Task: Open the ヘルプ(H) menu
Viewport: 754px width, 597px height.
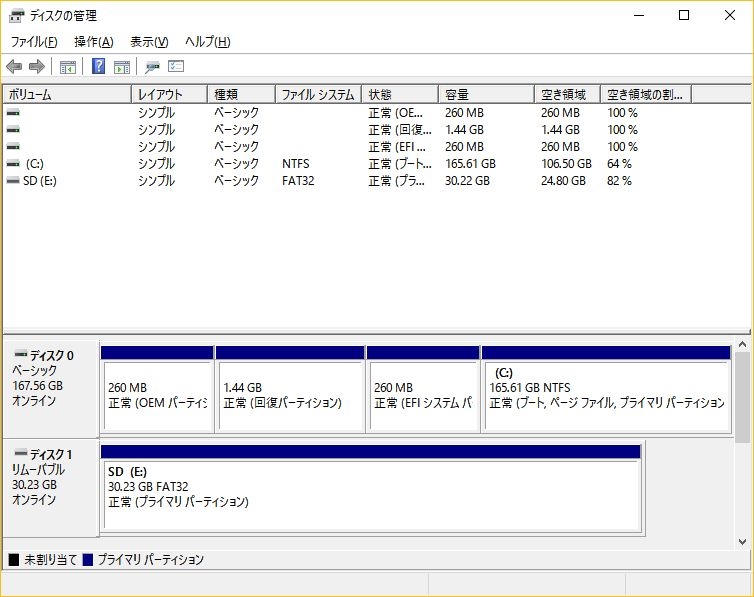Action: (208, 42)
